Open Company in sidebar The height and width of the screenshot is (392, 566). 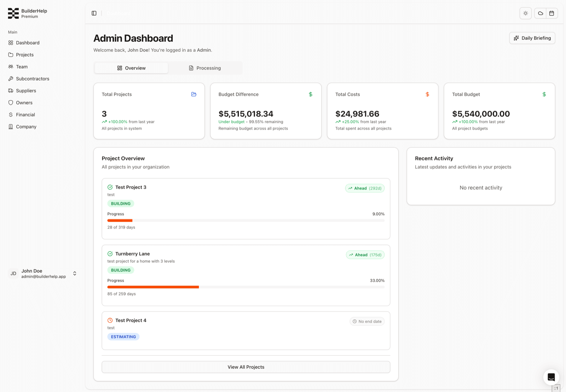26,127
